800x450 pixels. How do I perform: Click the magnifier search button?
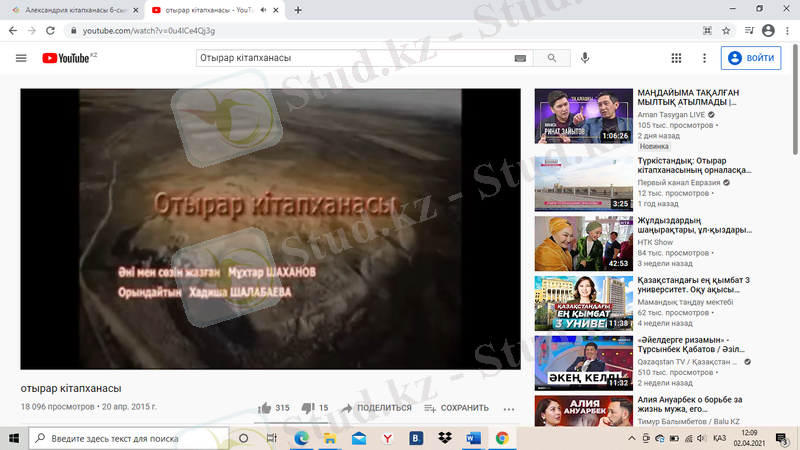coord(551,58)
